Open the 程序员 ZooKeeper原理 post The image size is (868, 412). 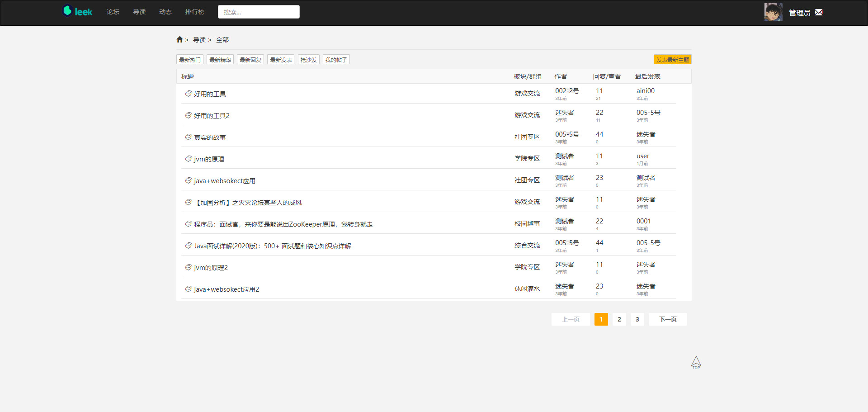click(283, 224)
